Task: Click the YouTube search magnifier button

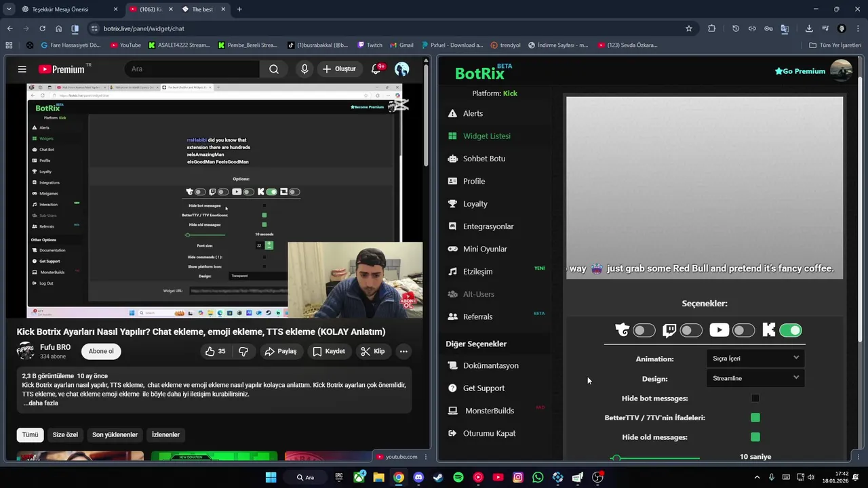Action: point(274,69)
